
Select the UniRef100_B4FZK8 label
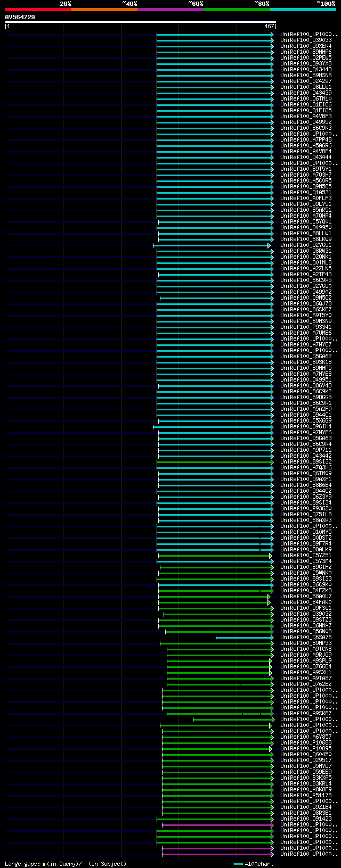[306, 590]
